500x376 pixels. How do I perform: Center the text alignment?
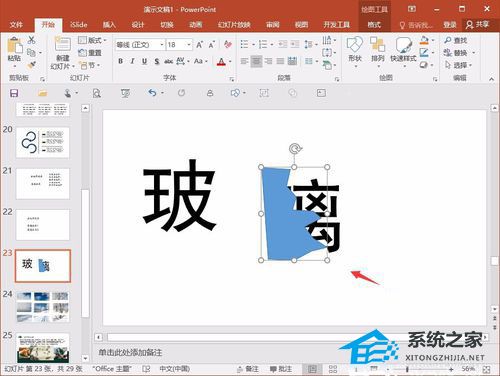pos(256,61)
